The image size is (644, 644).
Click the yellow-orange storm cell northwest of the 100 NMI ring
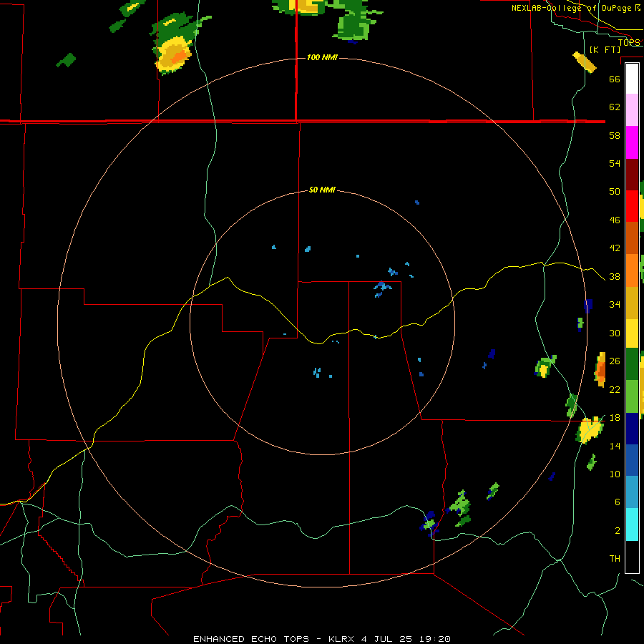(x=174, y=54)
